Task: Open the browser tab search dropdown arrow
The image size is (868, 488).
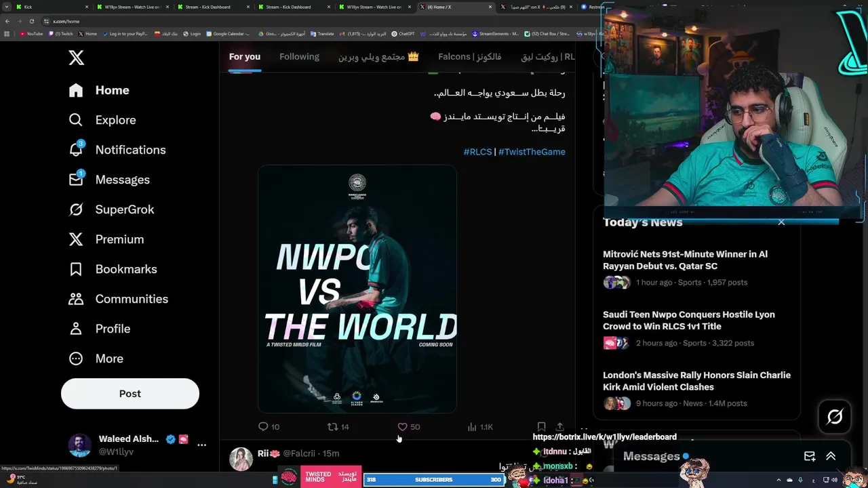Action: click(x=7, y=7)
